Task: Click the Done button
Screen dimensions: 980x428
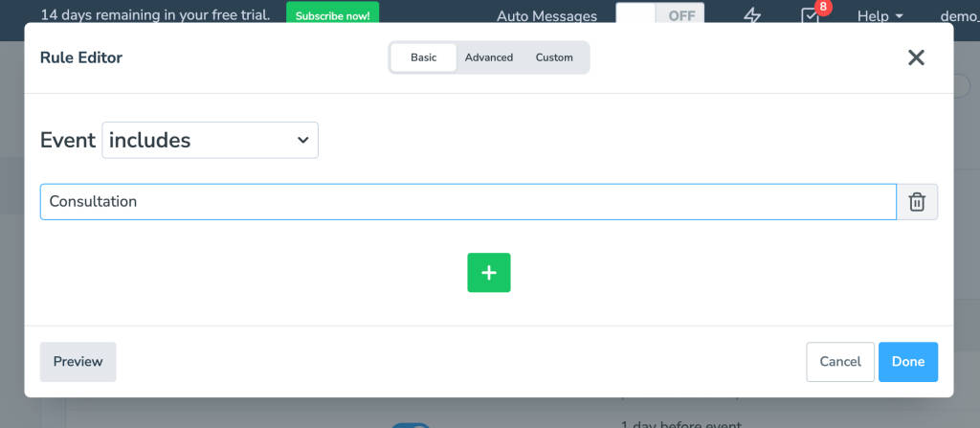Action: point(908,362)
